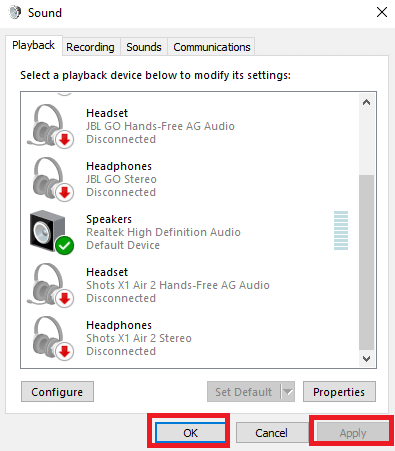This screenshot has height=451, width=395.
Task: Click the scrollbar up arrow in the device list
Action: (366, 102)
